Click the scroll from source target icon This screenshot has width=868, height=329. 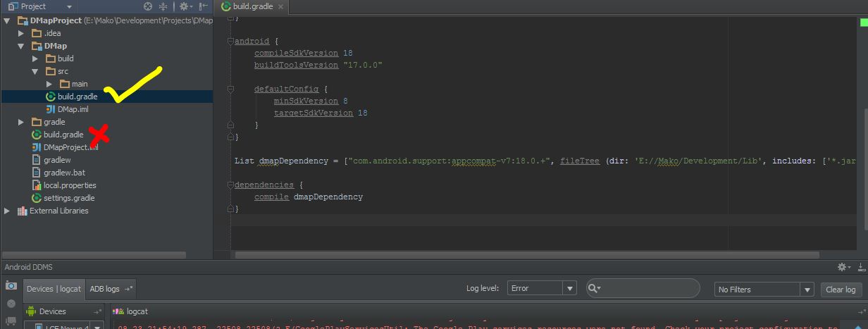pos(148,6)
